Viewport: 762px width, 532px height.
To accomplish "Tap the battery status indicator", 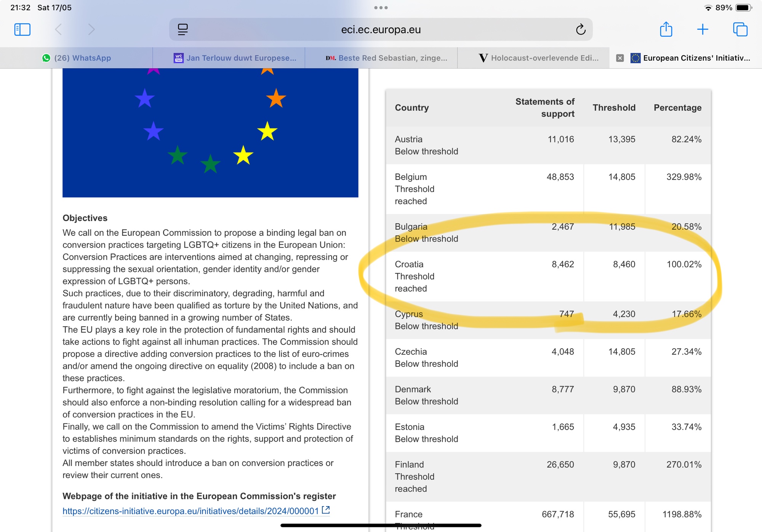I will (x=743, y=8).
